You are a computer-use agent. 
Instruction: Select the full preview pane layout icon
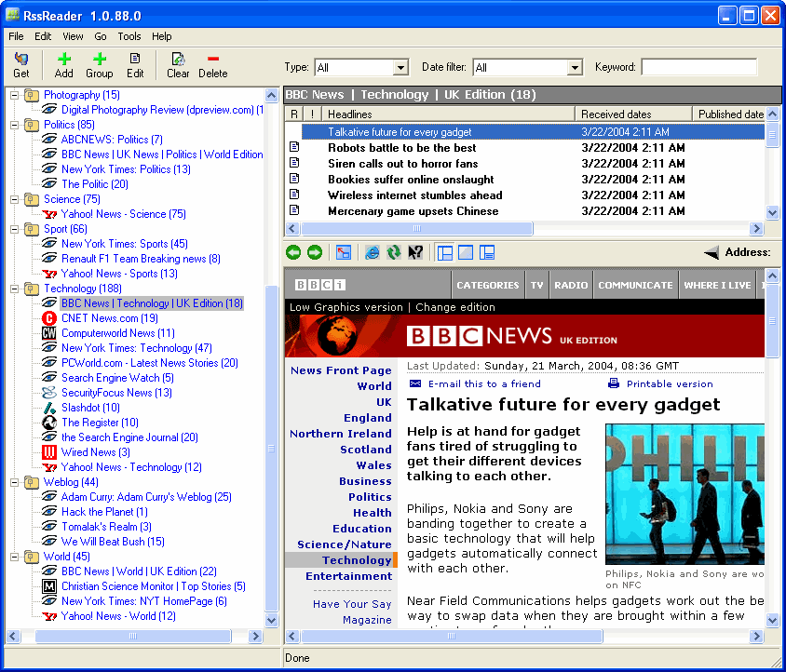(467, 251)
